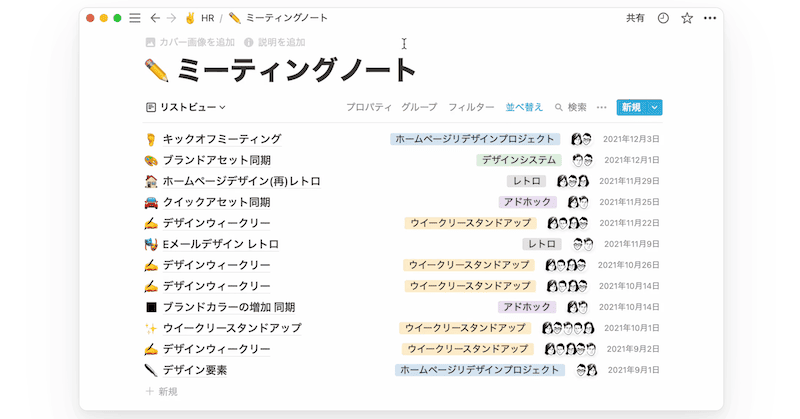Expand the リストビュー view dropdown
This screenshot has width=800, height=419.
(186, 107)
